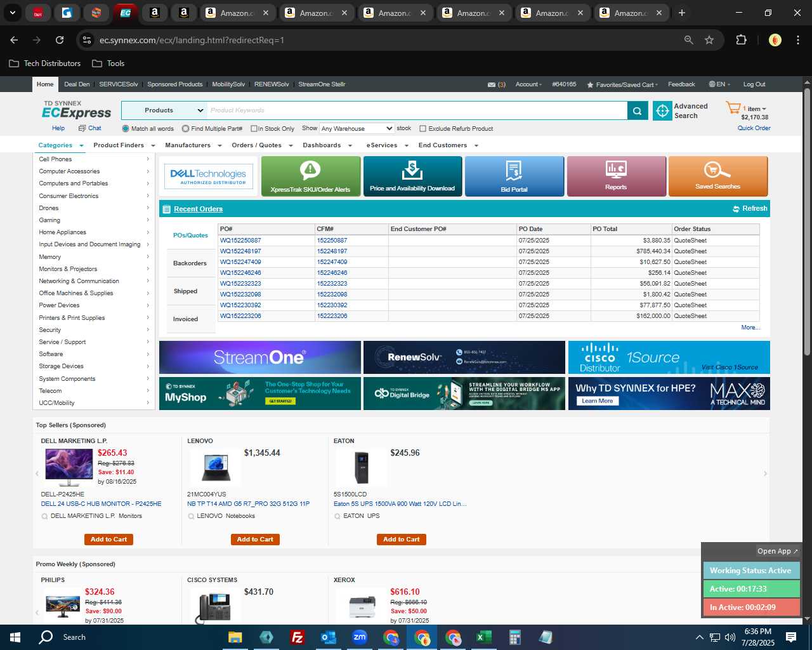Open the Saved Searches tile
This screenshot has height=650, width=812.
click(x=717, y=176)
